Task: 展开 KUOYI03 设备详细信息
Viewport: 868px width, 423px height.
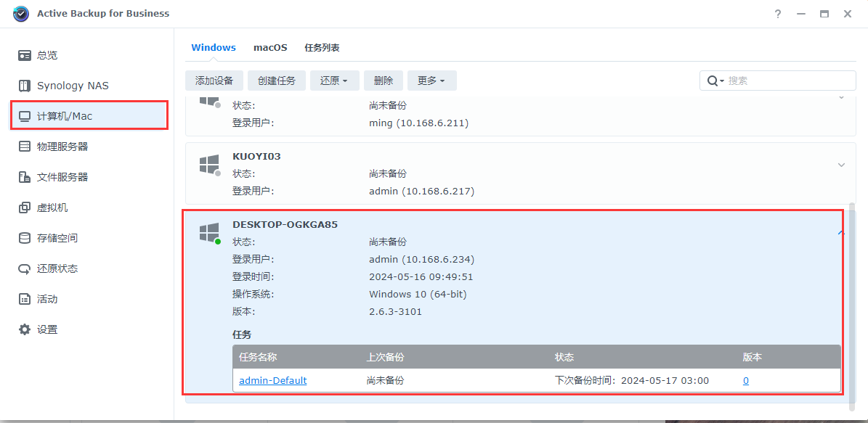Action: [x=840, y=165]
